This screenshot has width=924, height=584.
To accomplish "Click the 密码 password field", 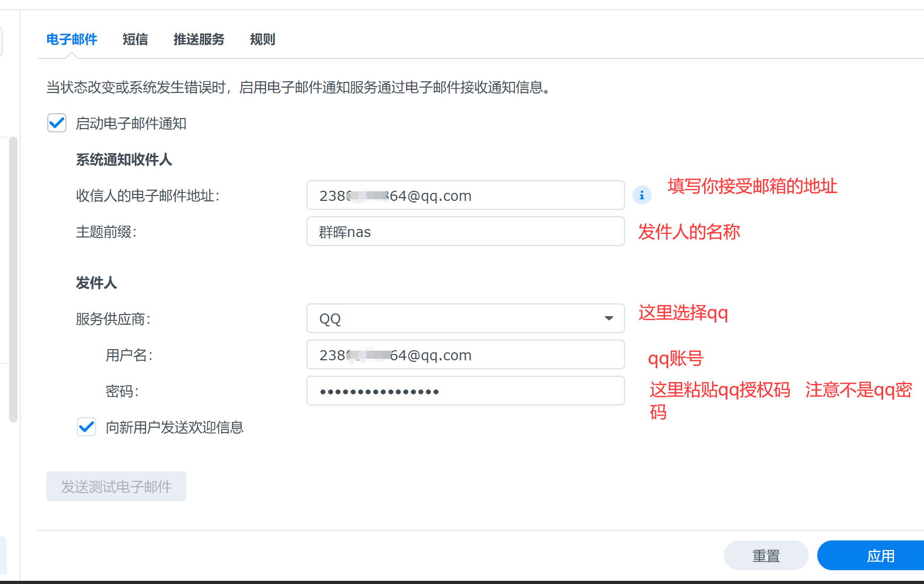I will [465, 391].
